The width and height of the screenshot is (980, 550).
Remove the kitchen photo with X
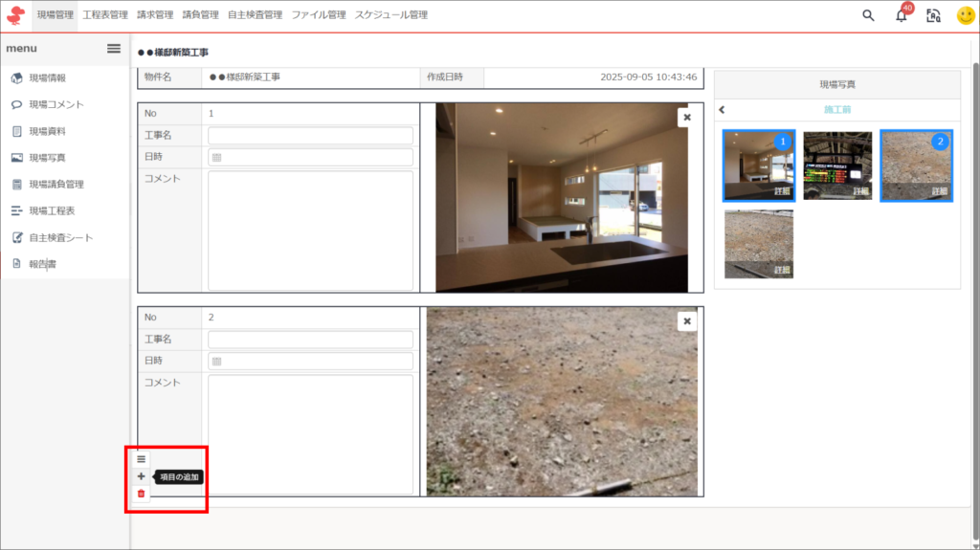[686, 117]
